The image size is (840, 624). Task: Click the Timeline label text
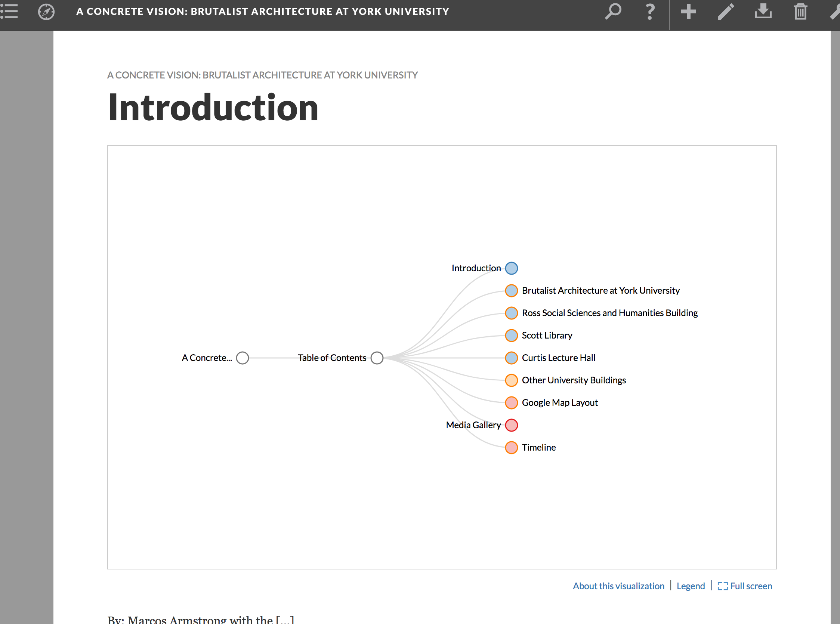[538, 447]
